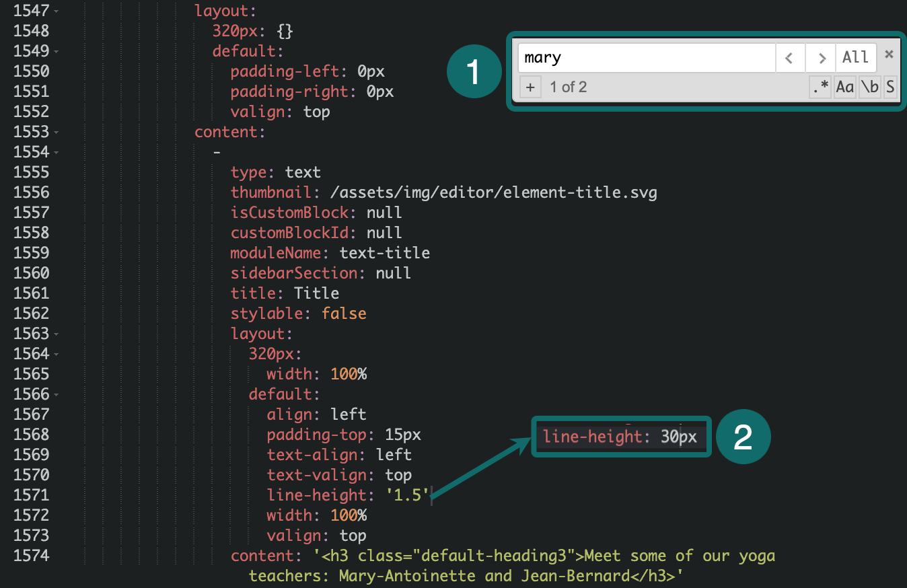Click line number 1571 in gutter
Image resolution: width=907 pixels, height=588 pixels.
(x=32, y=495)
